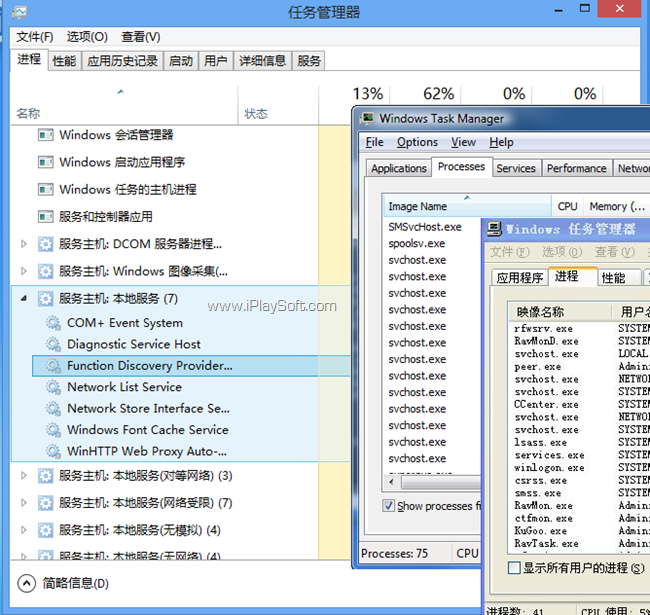
Task: Expand 服务主机: 本地服务(网络受限) (7) group
Action: coord(24,503)
